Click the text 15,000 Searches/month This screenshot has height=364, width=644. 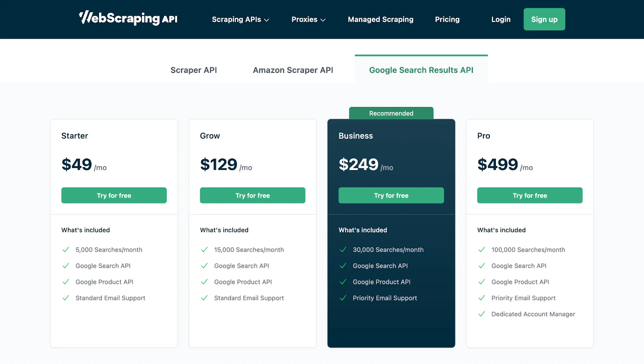(249, 250)
